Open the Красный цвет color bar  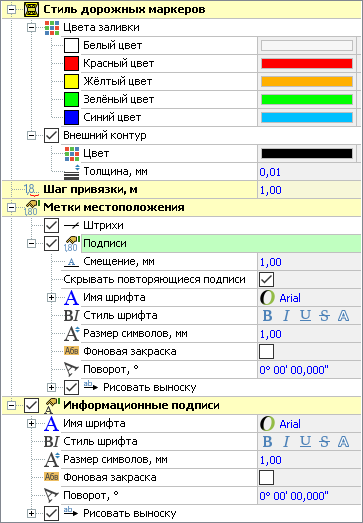tap(307, 63)
